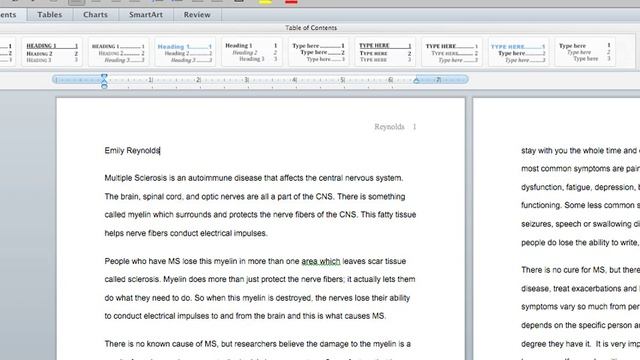Open the Charts ribbon tab

coord(96,15)
